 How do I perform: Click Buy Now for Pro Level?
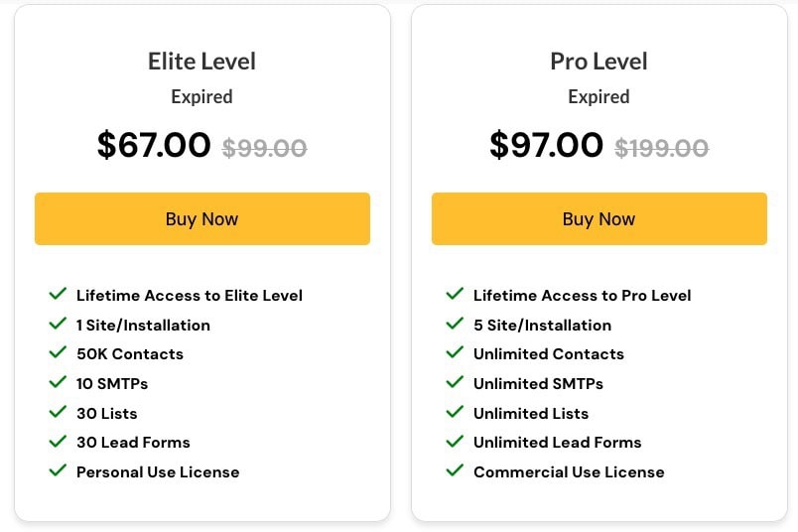click(x=599, y=219)
